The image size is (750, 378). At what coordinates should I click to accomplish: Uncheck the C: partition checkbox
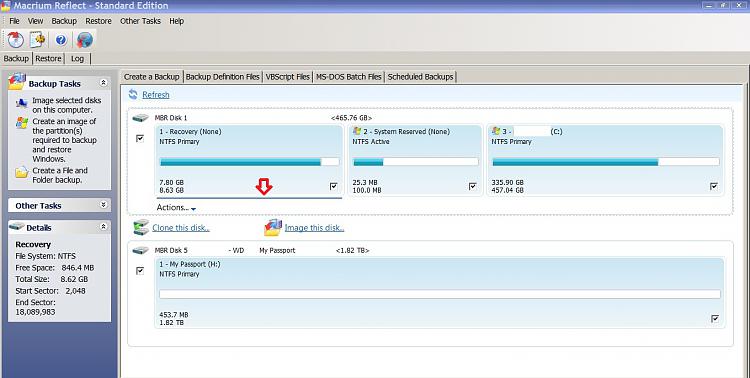tap(714, 186)
